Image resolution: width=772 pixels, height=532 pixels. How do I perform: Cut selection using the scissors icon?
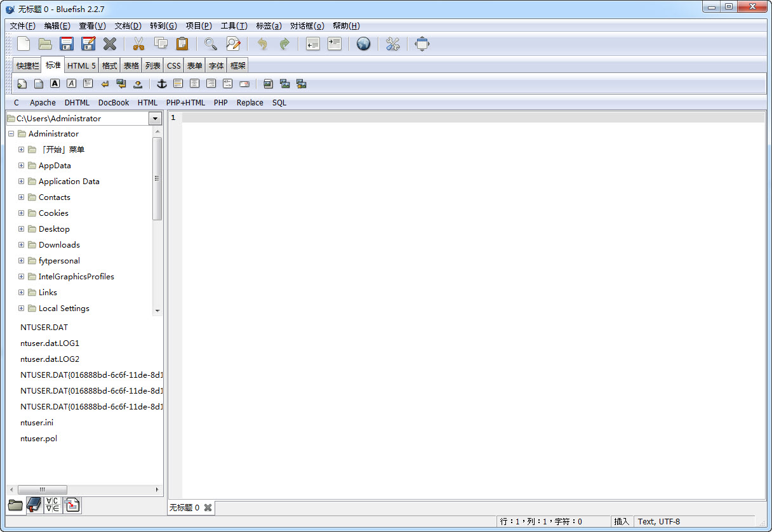138,44
